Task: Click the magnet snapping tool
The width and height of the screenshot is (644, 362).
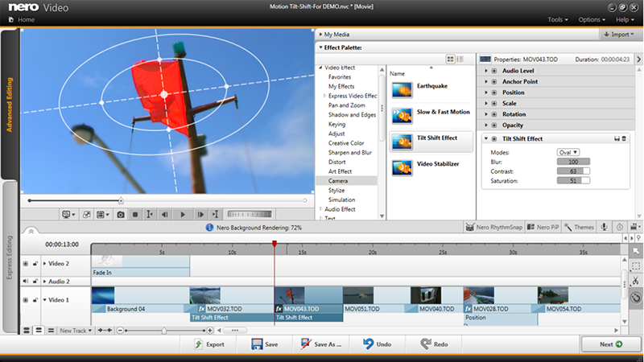Action: pos(636,298)
